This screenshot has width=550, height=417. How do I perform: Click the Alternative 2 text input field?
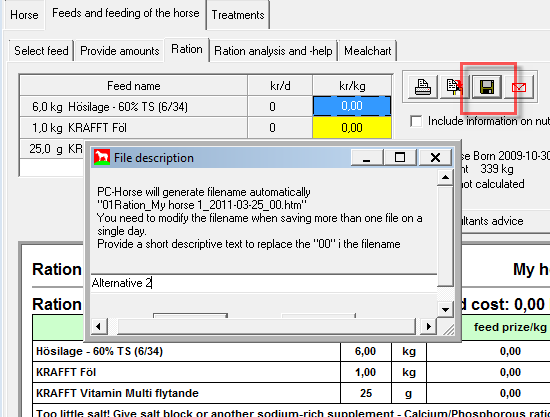click(264, 283)
